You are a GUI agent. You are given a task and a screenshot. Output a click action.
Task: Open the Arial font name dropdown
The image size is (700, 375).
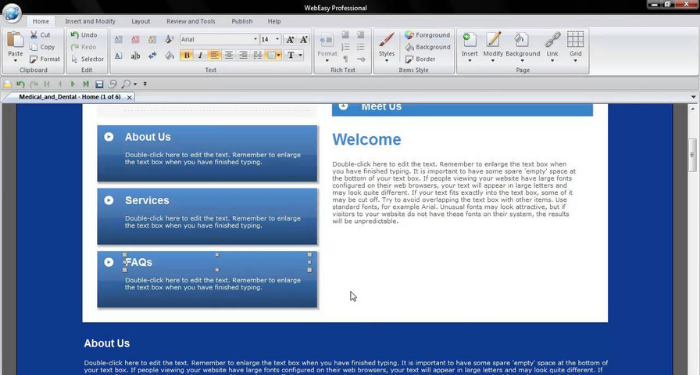(x=255, y=39)
